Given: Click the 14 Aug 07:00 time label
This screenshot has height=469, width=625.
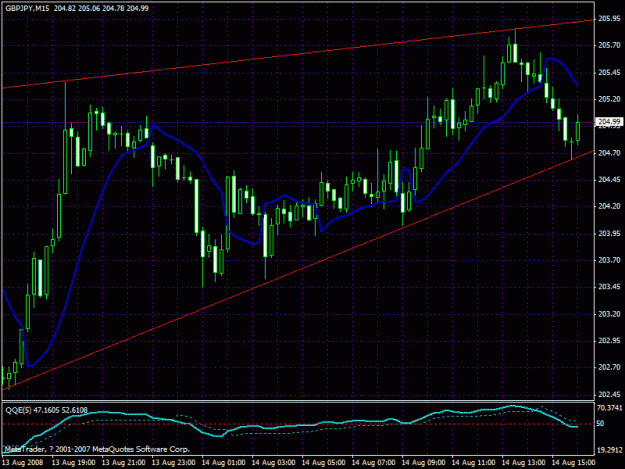Looking at the screenshot, I should tap(373, 463).
